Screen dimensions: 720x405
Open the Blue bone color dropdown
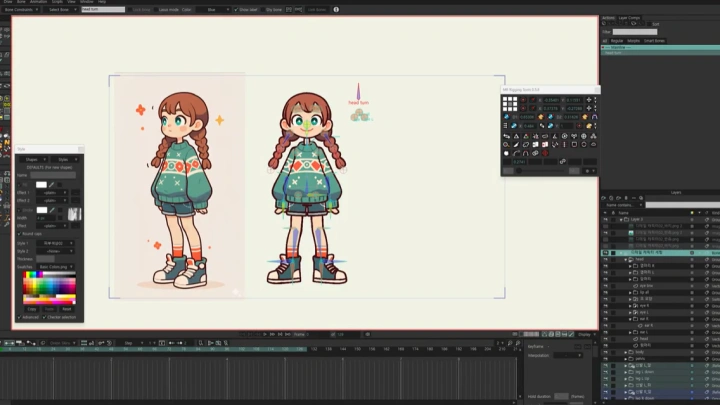(x=212, y=9)
